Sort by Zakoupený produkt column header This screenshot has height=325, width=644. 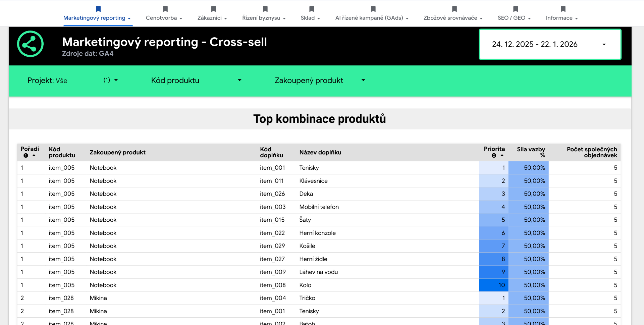click(117, 152)
